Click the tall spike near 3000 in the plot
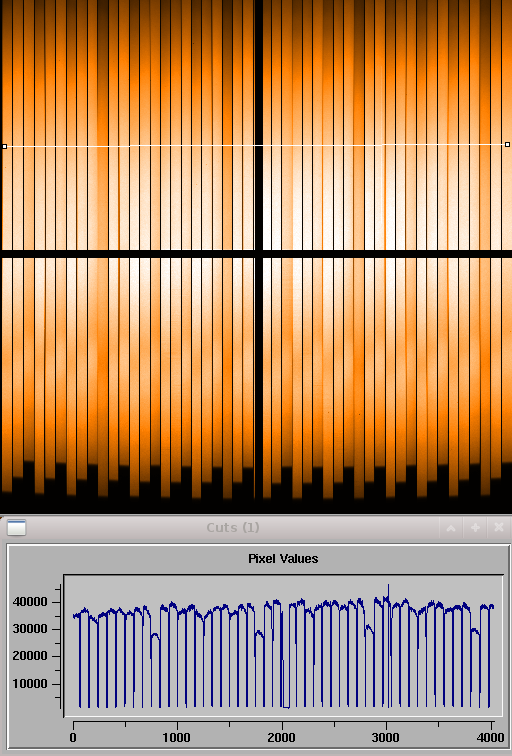 coord(389,591)
